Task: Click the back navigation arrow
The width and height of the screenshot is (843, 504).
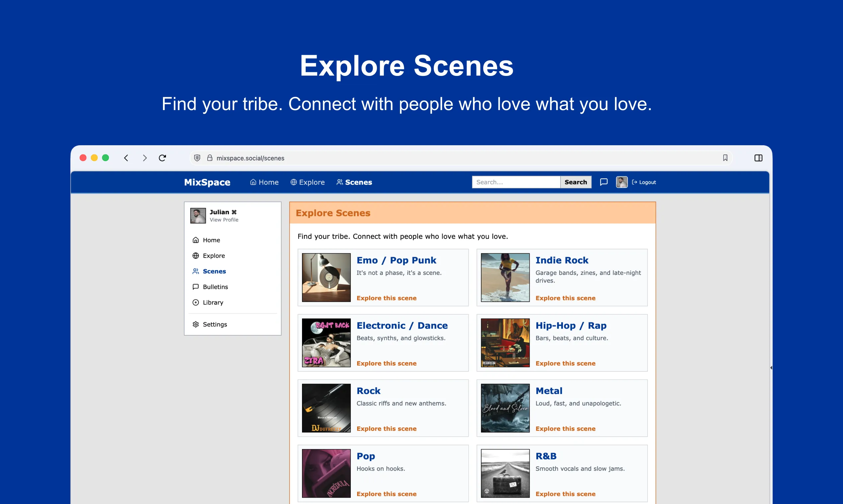Action: tap(126, 158)
